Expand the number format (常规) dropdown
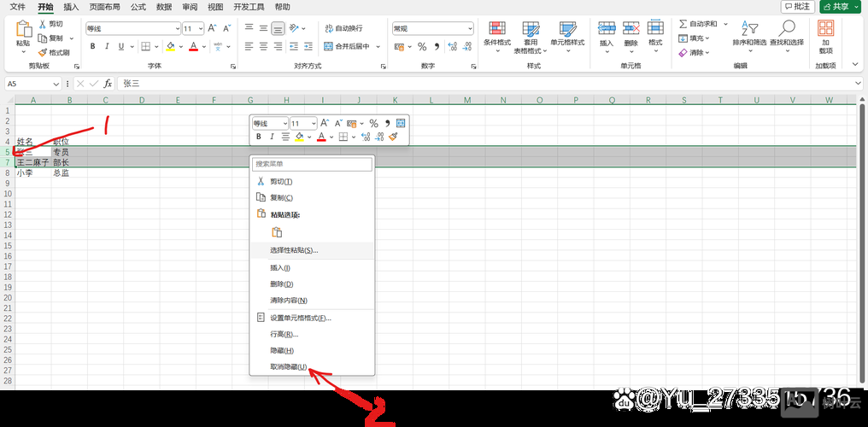This screenshot has width=868, height=427. [x=469, y=28]
